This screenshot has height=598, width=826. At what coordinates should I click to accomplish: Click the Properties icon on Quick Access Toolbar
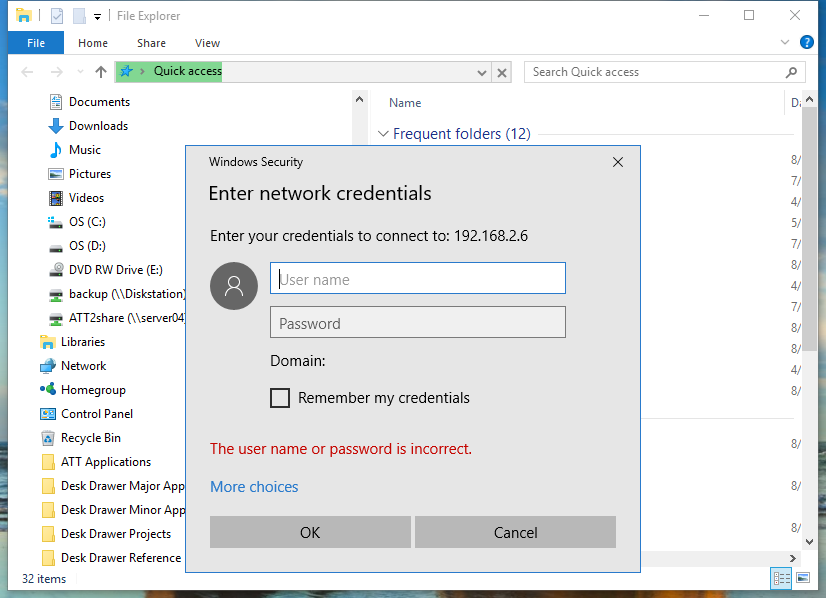57,15
